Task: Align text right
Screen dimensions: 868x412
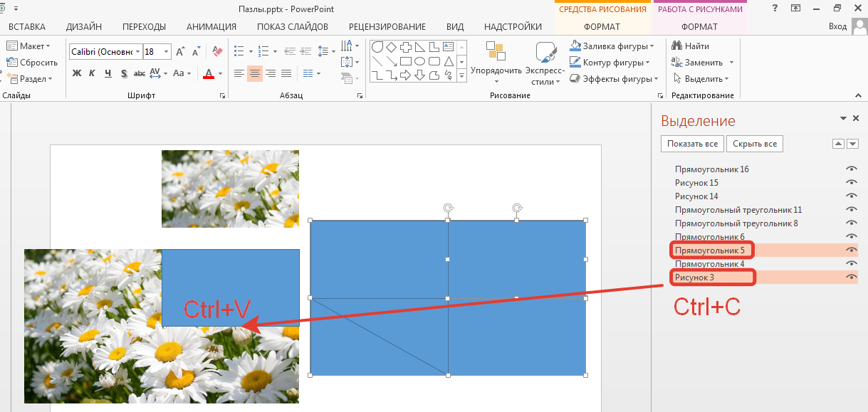Action: (x=271, y=73)
